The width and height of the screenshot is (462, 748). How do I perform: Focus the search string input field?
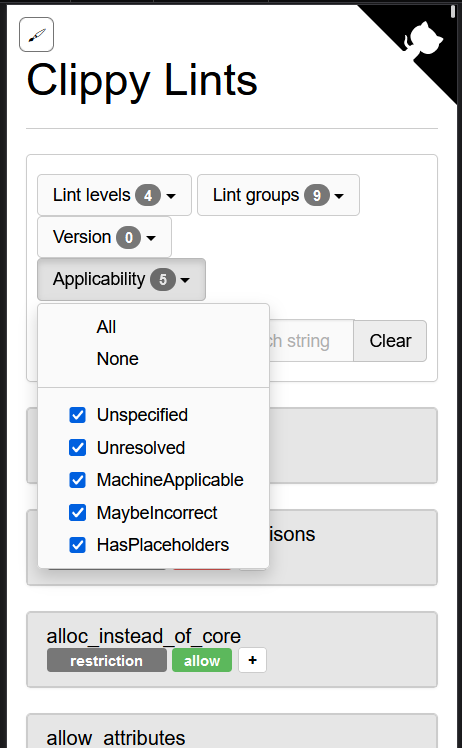[311, 341]
